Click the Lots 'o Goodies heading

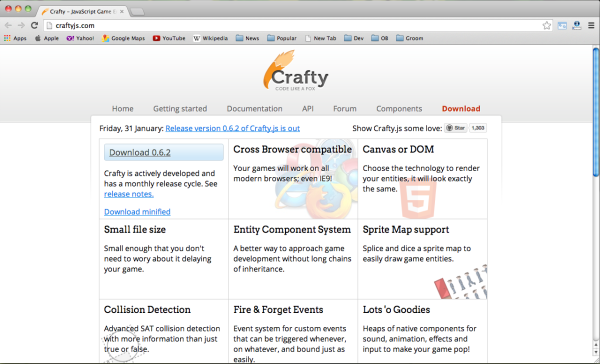396,310
